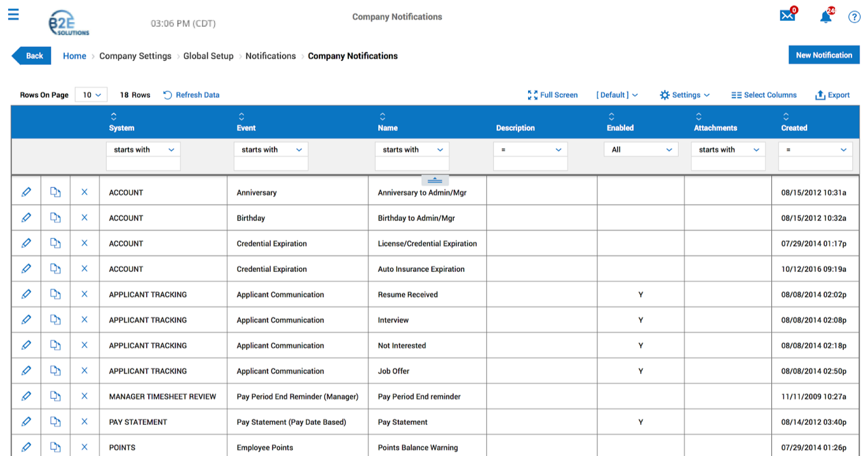Edit the Interview notification

(x=26, y=319)
